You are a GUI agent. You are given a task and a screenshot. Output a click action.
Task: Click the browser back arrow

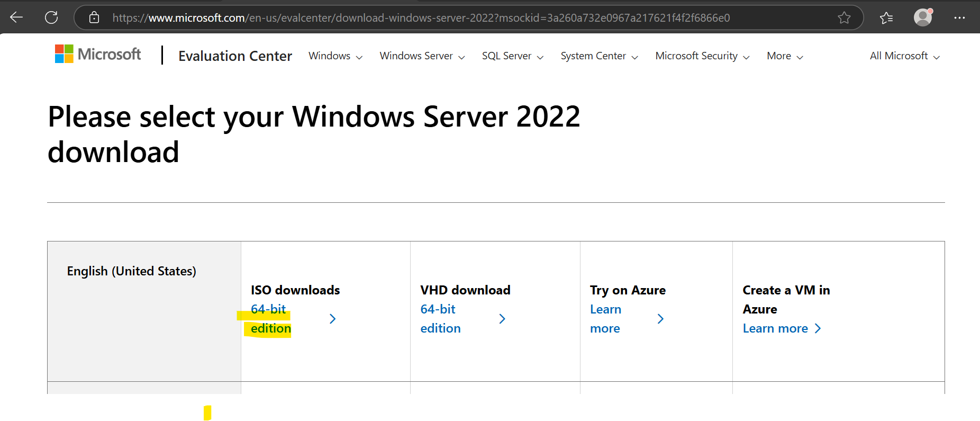pos(16,17)
